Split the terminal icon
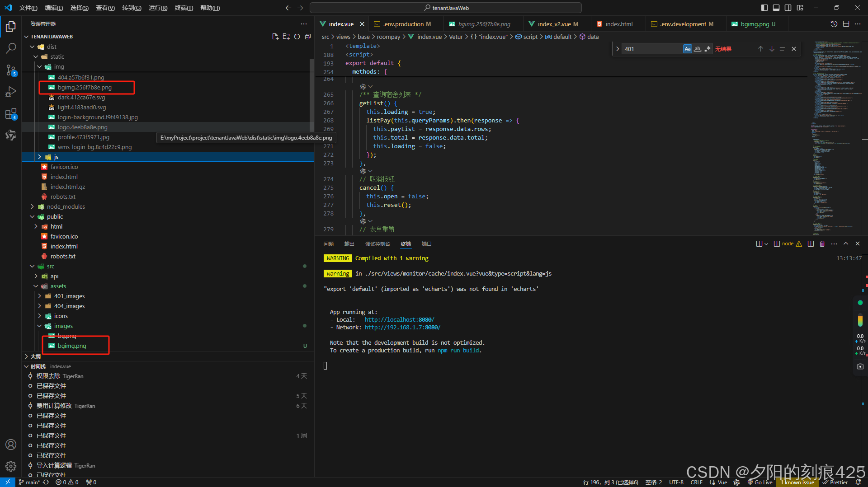868x487 pixels. pos(811,243)
